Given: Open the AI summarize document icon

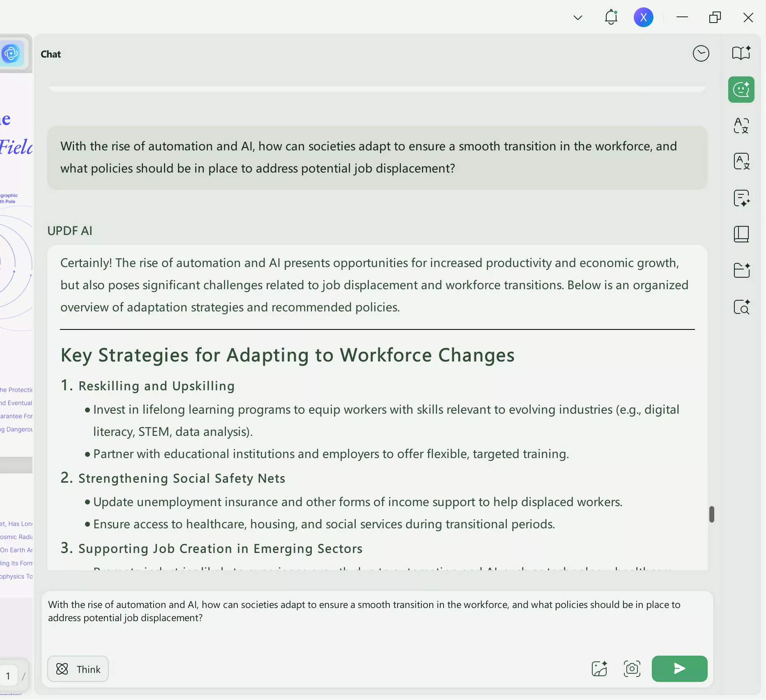Looking at the screenshot, I should (x=741, y=198).
